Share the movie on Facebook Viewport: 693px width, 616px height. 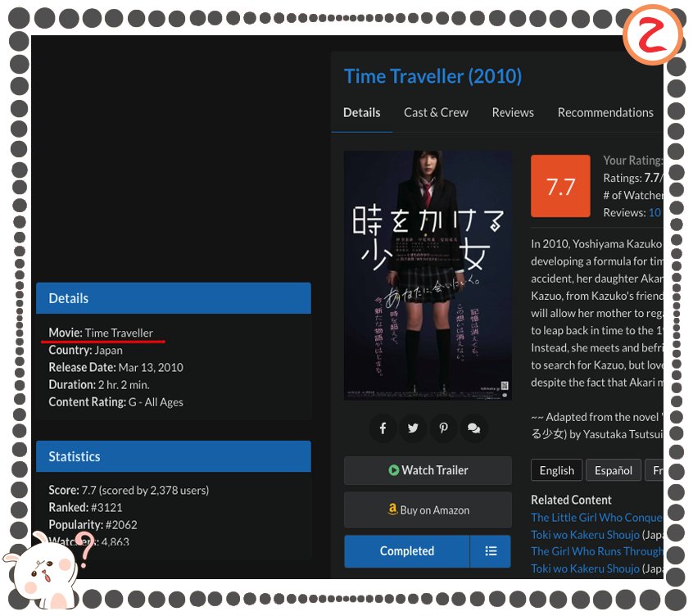(383, 428)
